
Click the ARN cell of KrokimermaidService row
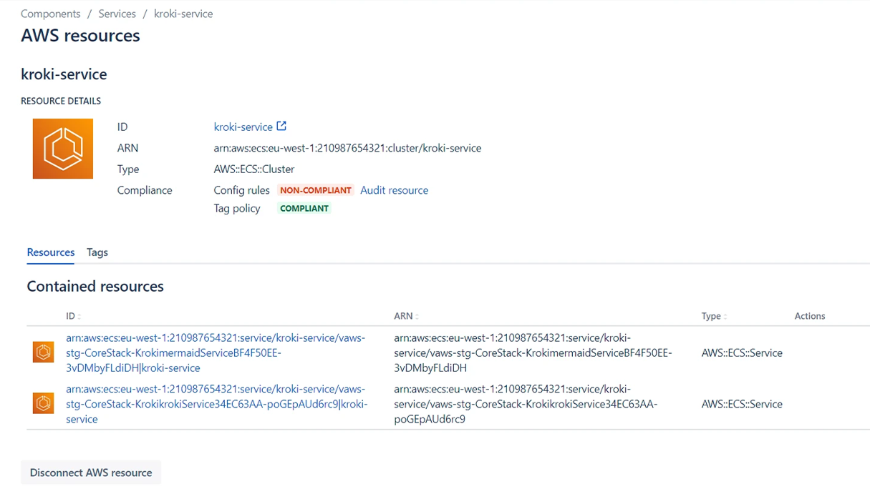pos(533,352)
